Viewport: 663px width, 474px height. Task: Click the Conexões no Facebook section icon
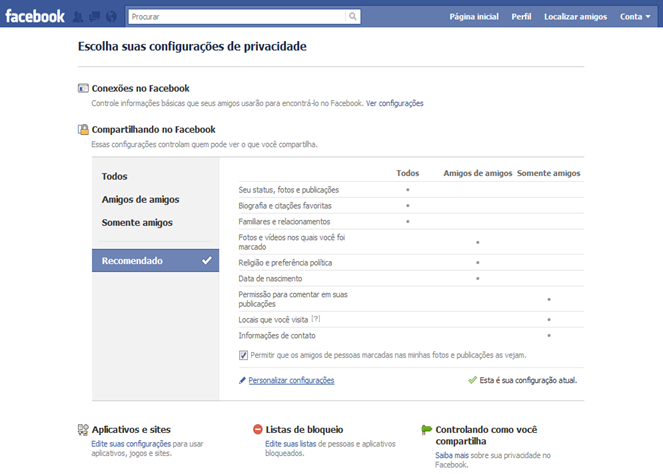tap(83, 88)
